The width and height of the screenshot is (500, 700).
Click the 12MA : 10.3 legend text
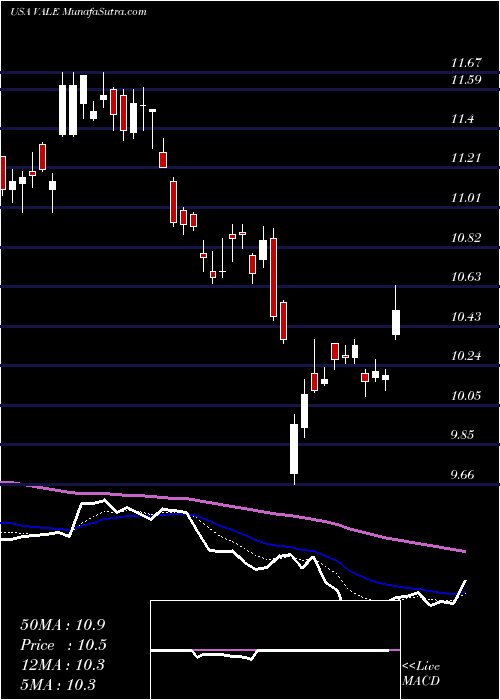[63, 665]
